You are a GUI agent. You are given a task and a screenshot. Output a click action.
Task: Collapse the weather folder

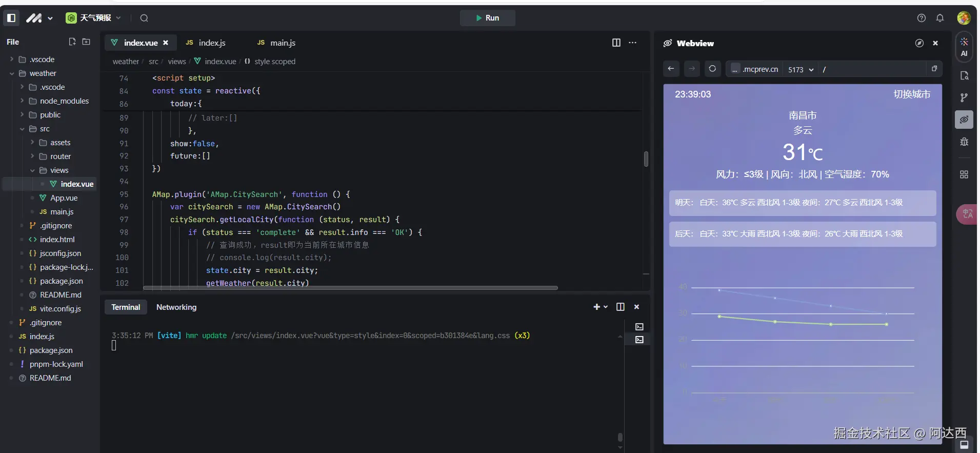coord(12,73)
